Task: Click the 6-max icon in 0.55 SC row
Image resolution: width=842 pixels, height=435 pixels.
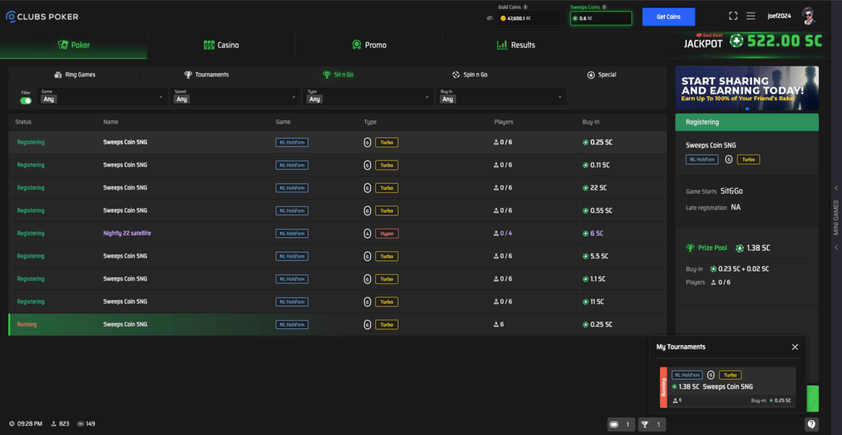Action: (x=367, y=211)
